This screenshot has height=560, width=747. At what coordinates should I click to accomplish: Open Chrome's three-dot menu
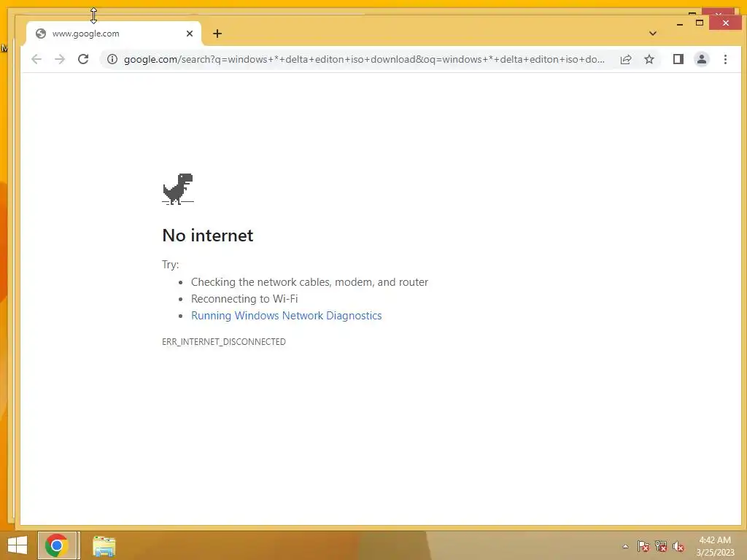(725, 59)
